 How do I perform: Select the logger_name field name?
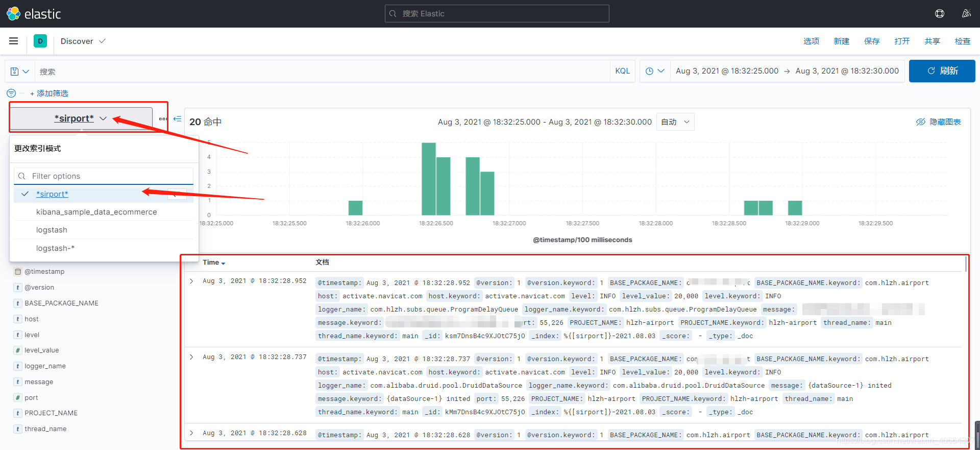click(45, 366)
